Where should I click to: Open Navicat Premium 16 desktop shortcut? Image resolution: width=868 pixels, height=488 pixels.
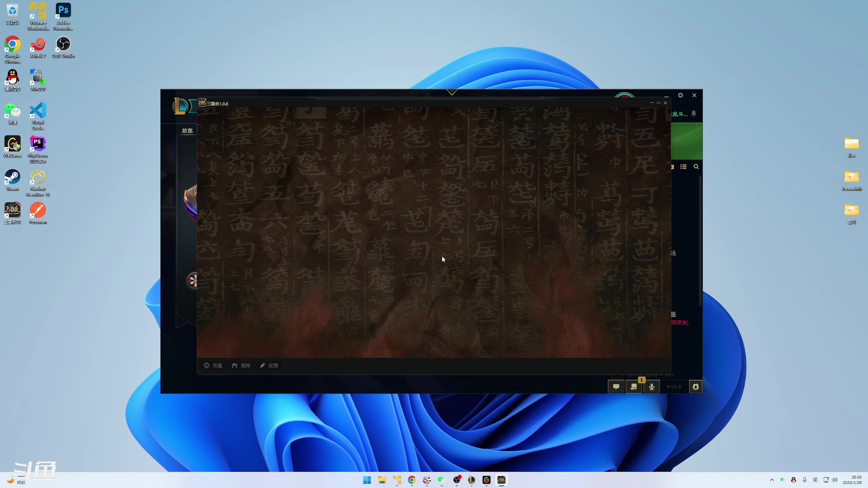click(38, 183)
